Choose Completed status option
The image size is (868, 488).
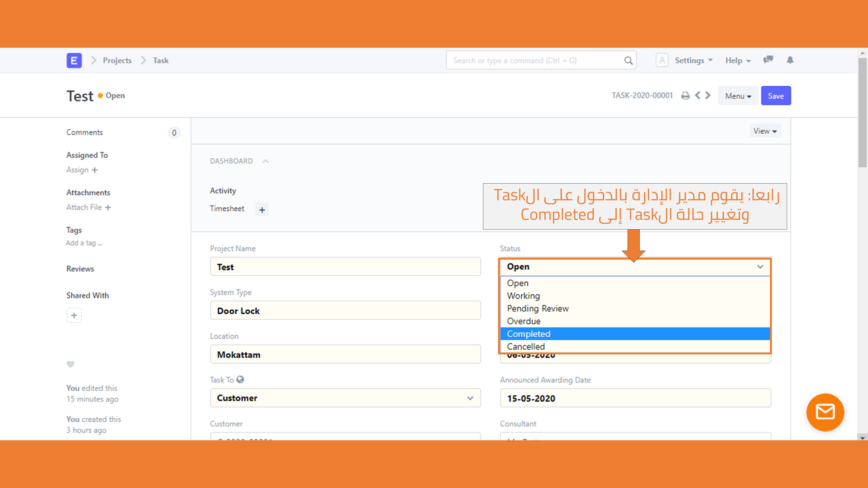click(636, 334)
